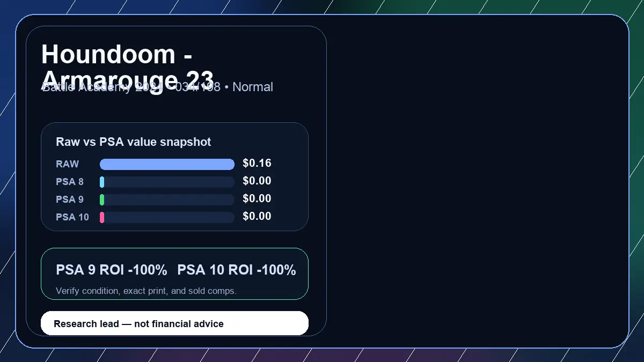Click the Houndoom - Armarouge 23 title
Viewport: 644px width, 362px height.
click(128, 67)
